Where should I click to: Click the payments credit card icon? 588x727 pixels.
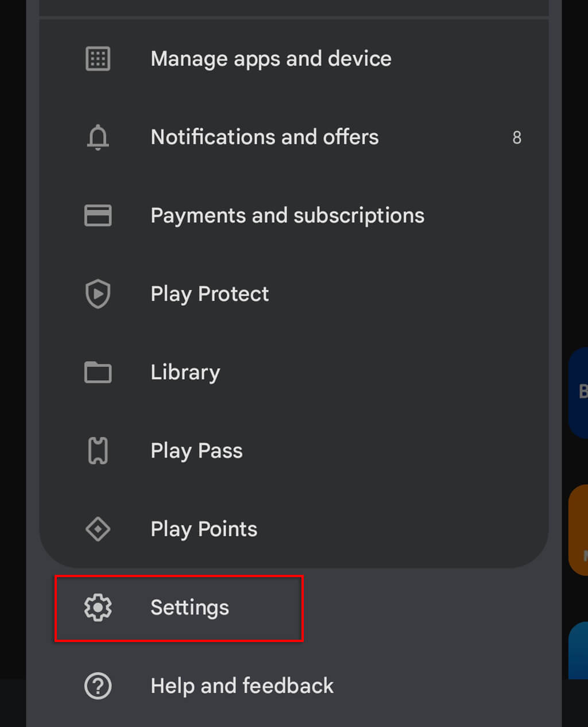coord(98,215)
